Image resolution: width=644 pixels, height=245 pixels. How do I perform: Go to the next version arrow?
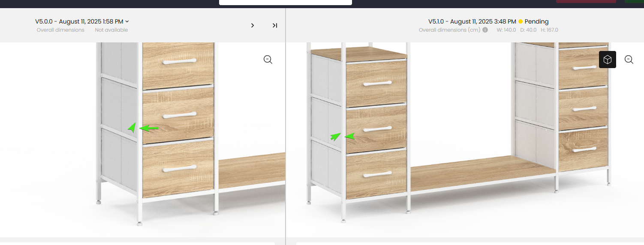click(x=253, y=26)
